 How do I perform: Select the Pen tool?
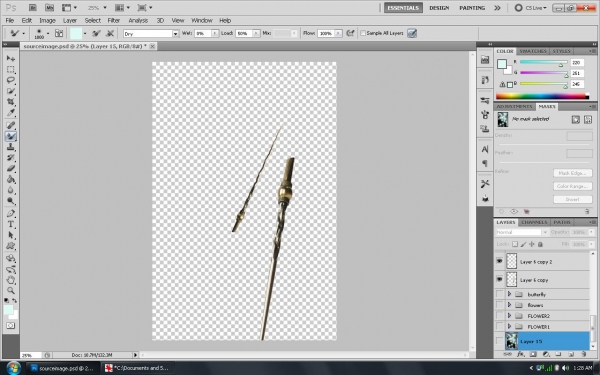11,214
